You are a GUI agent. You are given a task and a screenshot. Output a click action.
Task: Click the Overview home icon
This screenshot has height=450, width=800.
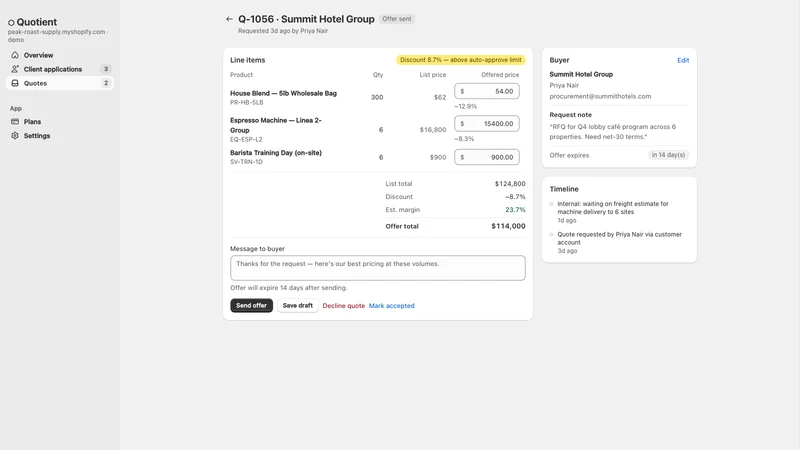(15, 55)
